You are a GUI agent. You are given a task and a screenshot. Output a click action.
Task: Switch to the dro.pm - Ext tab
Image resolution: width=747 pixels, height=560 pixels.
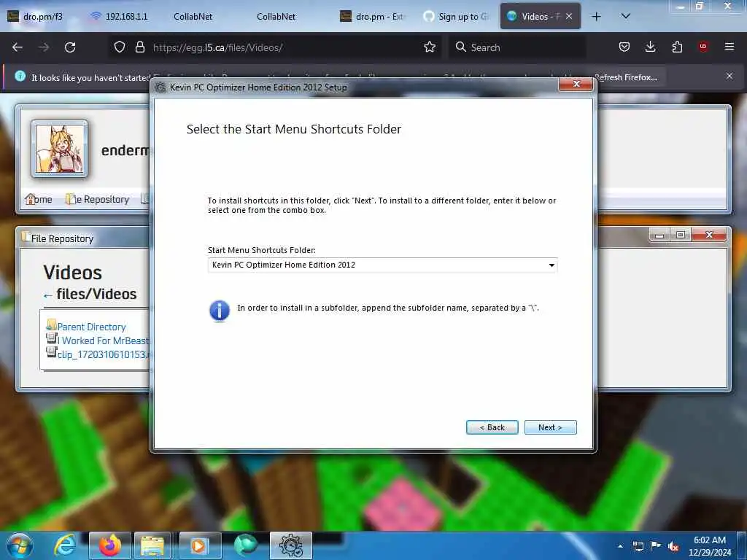pos(373,16)
